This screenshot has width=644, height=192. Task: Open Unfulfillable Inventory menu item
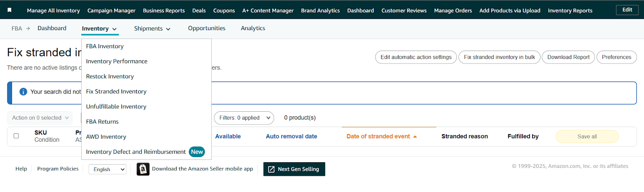point(116,106)
